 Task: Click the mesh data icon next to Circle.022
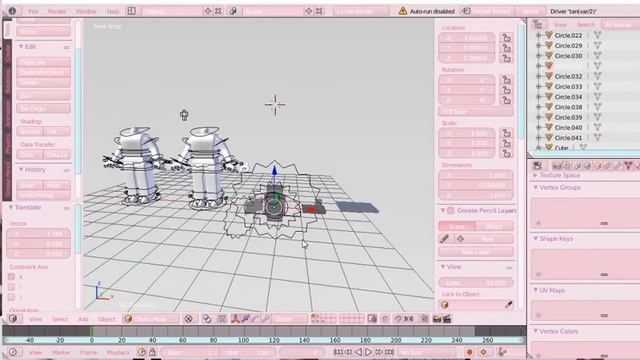coord(598,36)
